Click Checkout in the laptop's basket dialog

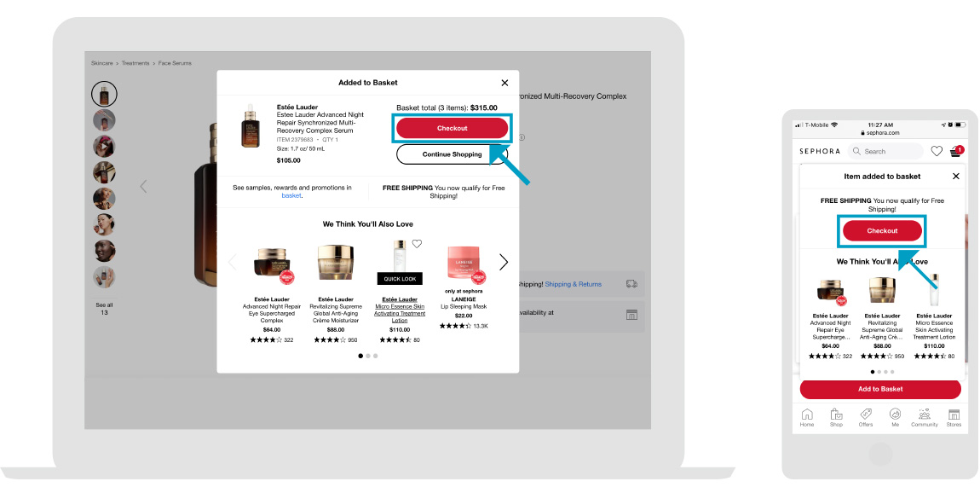(x=452, y=128)
